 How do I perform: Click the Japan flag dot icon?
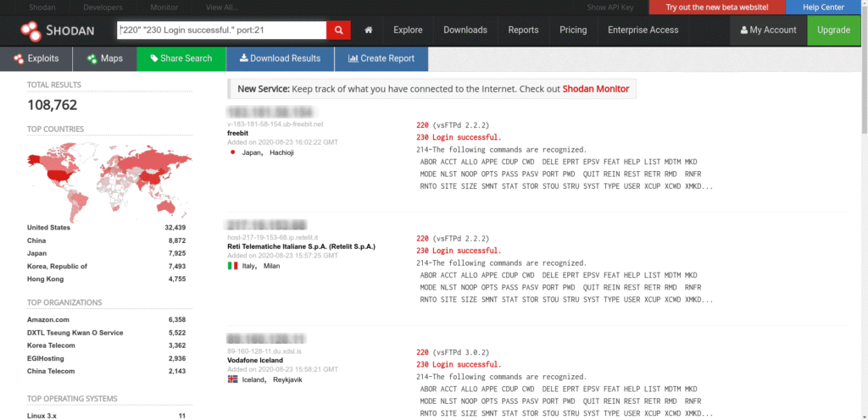232,152
